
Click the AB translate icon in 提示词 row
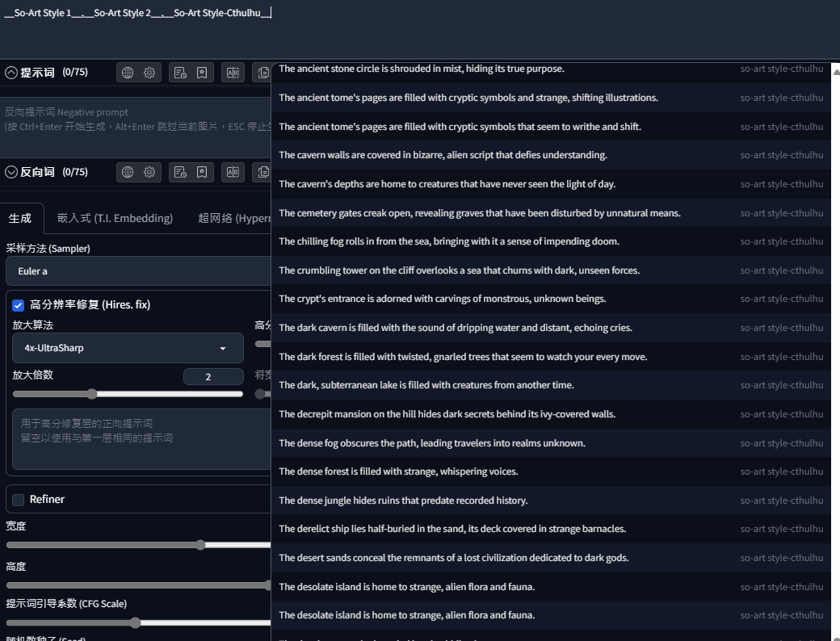tap(233, 73)
